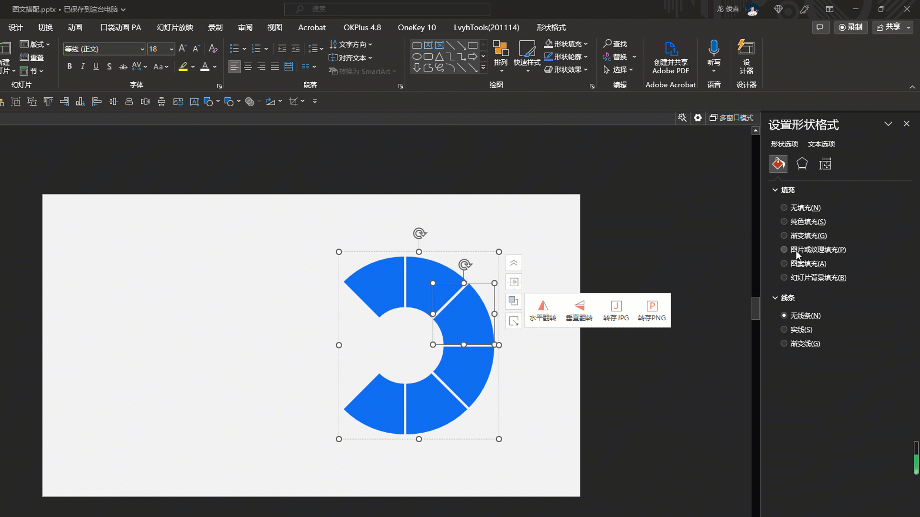The height and width of the screenshot is (517, 920).
Task: Click horizontal flip (水平翻转) icon
Action: click(543, 310)
